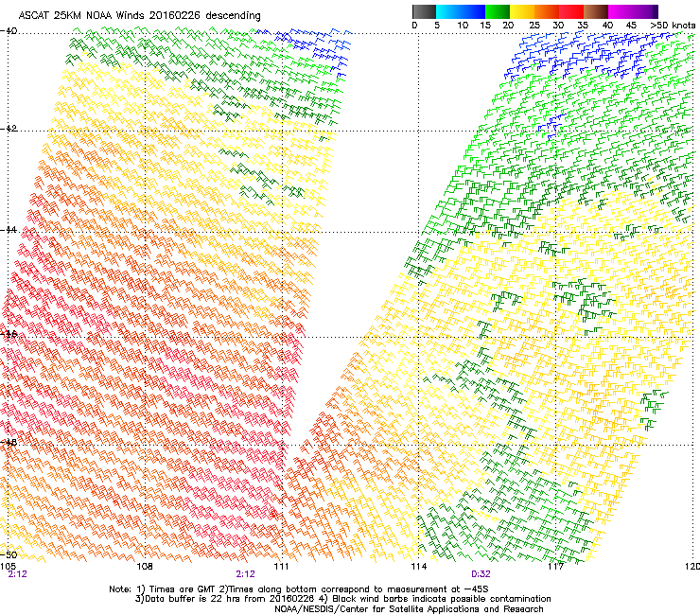Click the '105' longitude axis label
This screenshot has height=615, width=700.
point(8,567)
